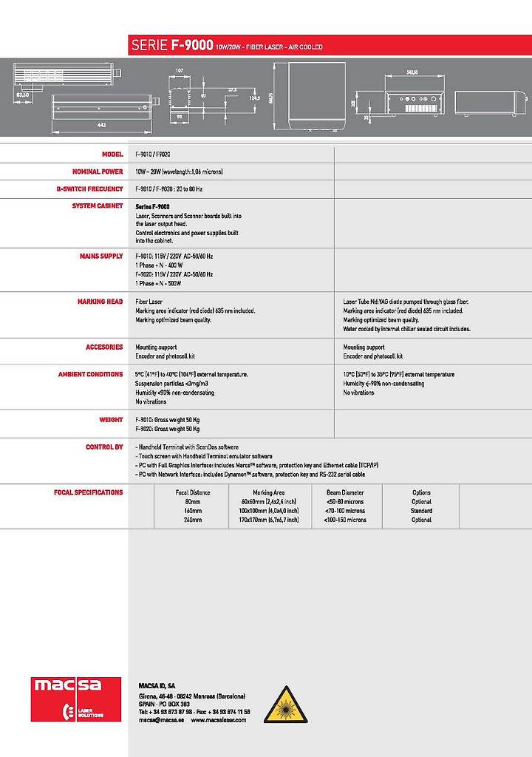Click the '160mm' focal distance cell
This screenshot has height=757, width=532.
click(193, 511)
